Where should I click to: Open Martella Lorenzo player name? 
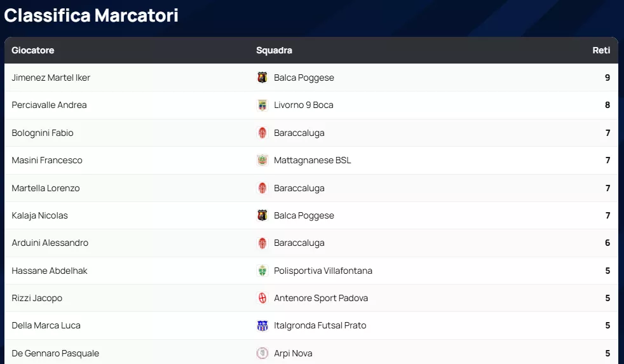tap(46, 188)
